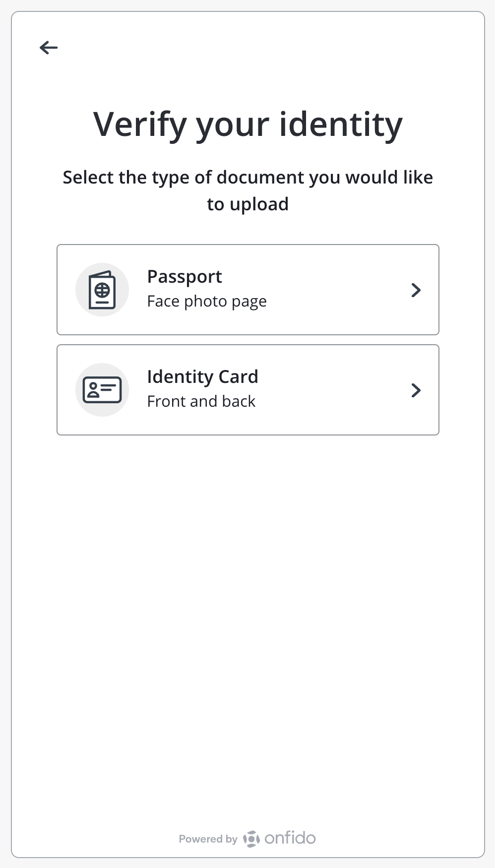Open Passport via its right chevron
The image size is (495, 868).
[416, 290]
